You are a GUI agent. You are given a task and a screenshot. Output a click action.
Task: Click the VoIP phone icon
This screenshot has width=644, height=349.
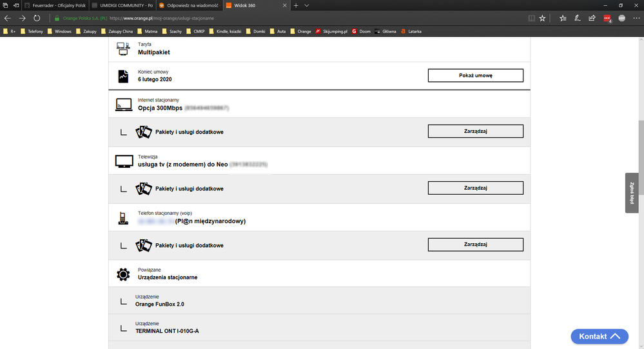point(122,218)
